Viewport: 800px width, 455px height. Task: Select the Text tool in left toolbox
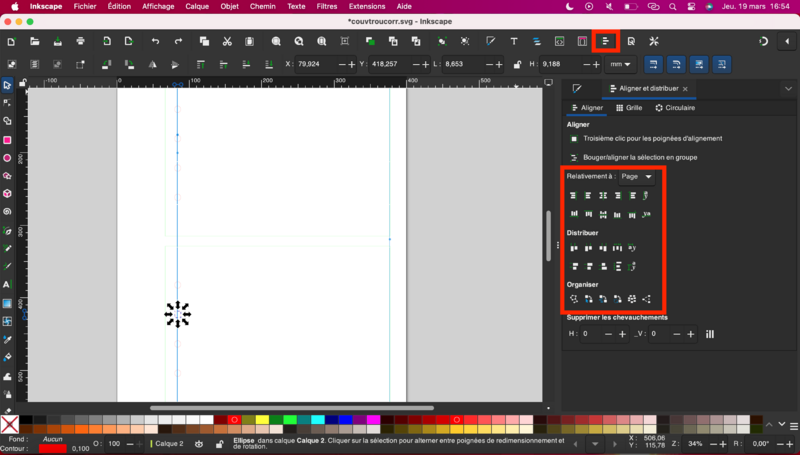7,284
